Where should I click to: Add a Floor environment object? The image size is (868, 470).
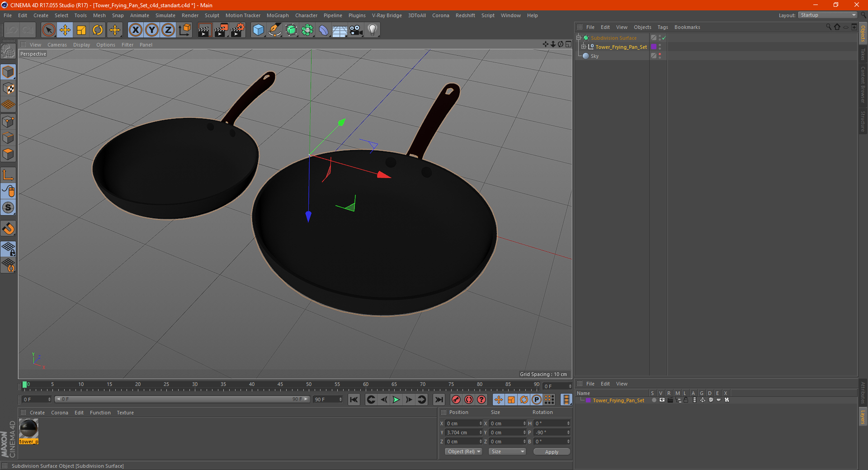point(340,30)
